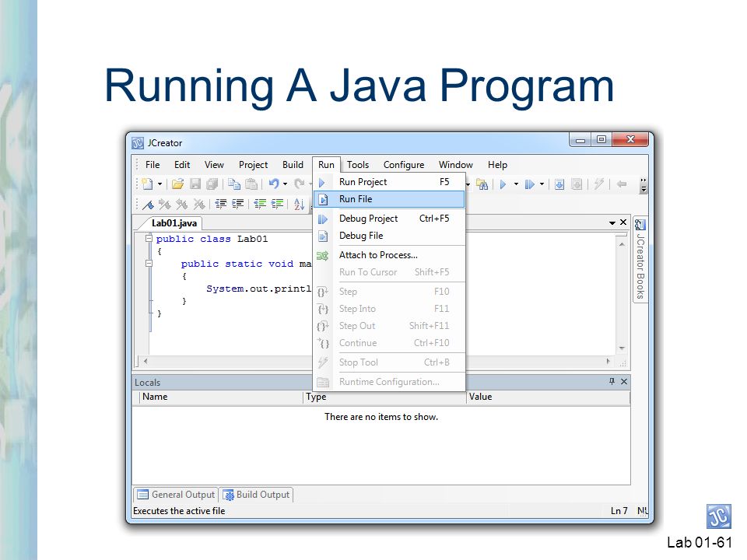Click the New file toolbar icon

(147, 184)
